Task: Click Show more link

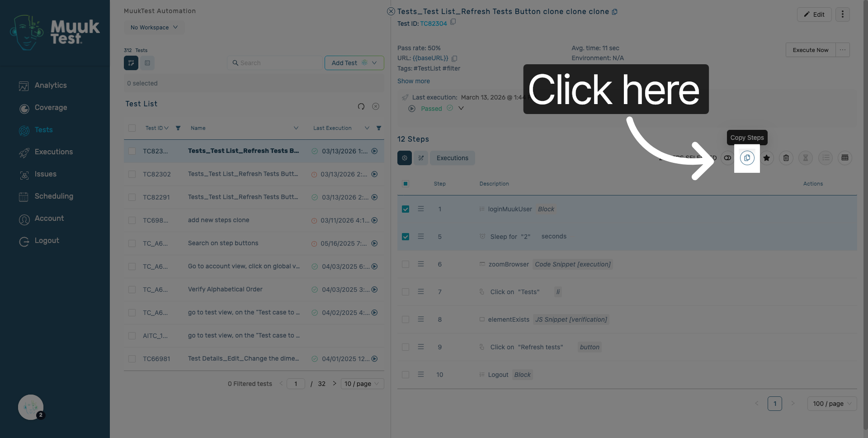Action: coord(414,81)
